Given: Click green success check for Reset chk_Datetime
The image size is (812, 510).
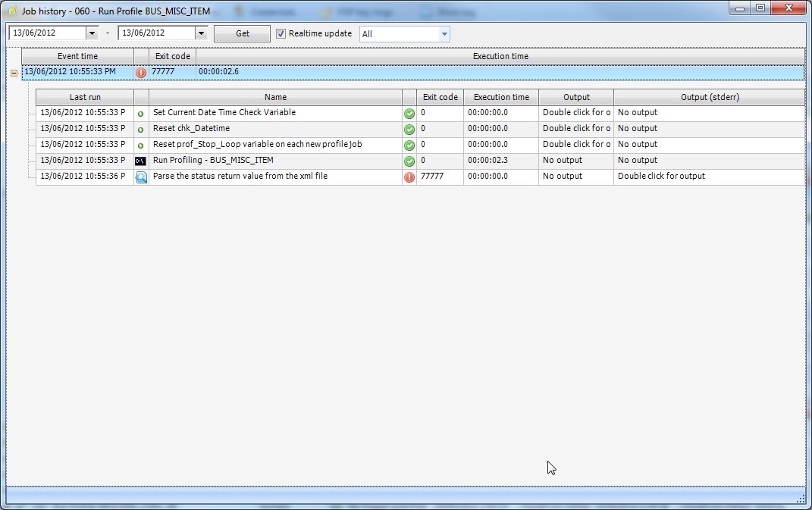Looking at the screenshot, I should (x=409, y=129).
